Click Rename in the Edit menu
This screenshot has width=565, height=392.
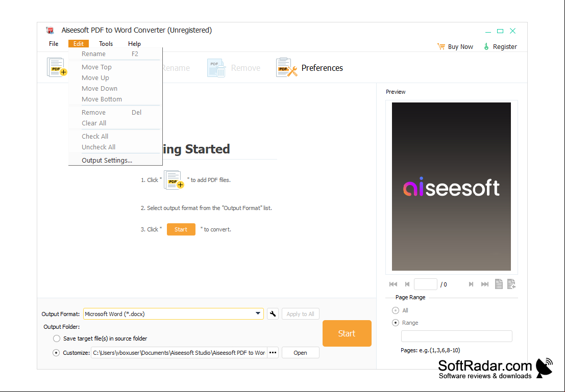(x=115, y=54)
